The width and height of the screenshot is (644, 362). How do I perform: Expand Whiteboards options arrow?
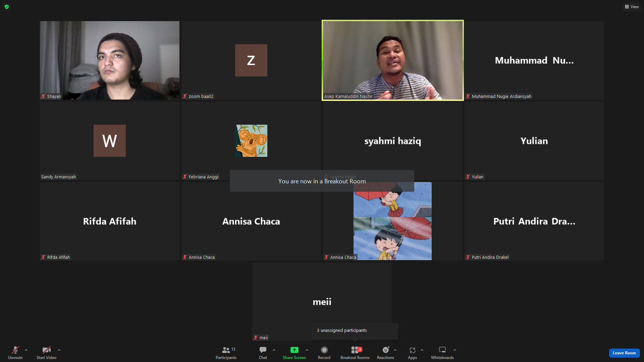point(455,350)
